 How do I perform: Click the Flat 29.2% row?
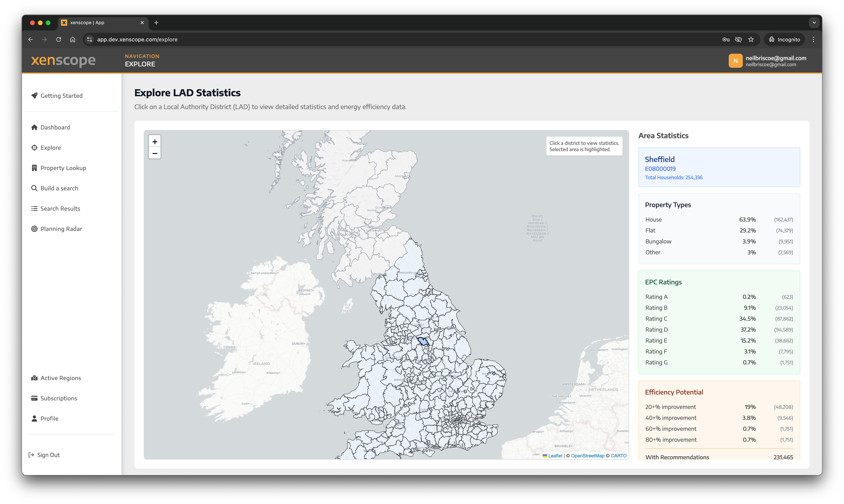(x=719, y=231)
